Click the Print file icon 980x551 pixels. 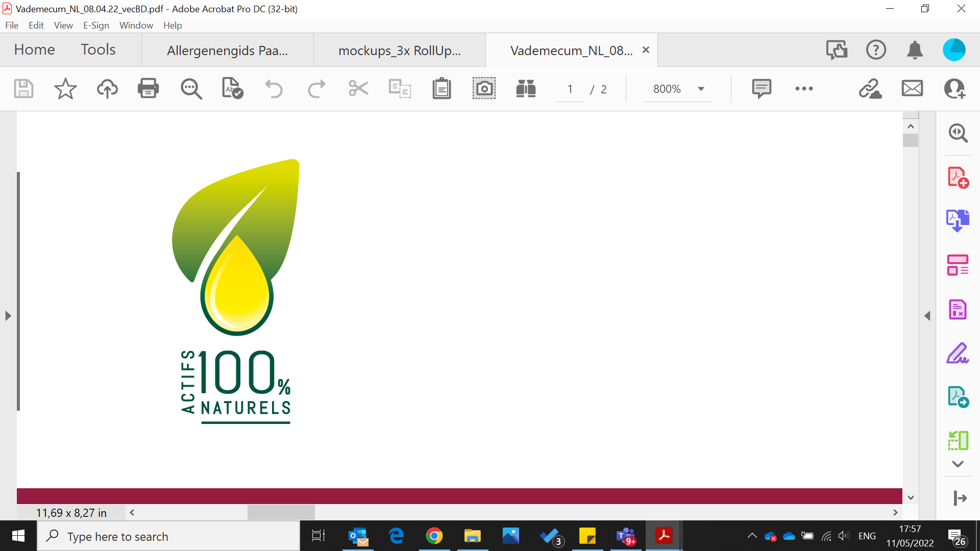point(148,89)
